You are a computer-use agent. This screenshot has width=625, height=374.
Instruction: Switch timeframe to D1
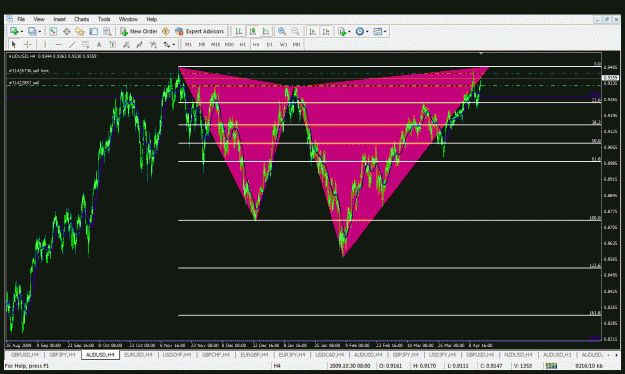tap(269, 44)
